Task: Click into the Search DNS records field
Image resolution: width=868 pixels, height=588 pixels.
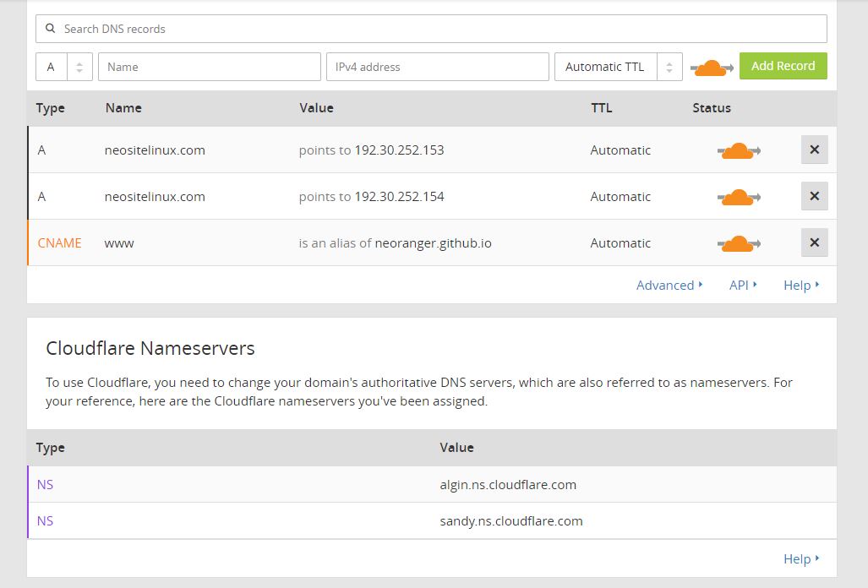Action: tap(439, 29)
